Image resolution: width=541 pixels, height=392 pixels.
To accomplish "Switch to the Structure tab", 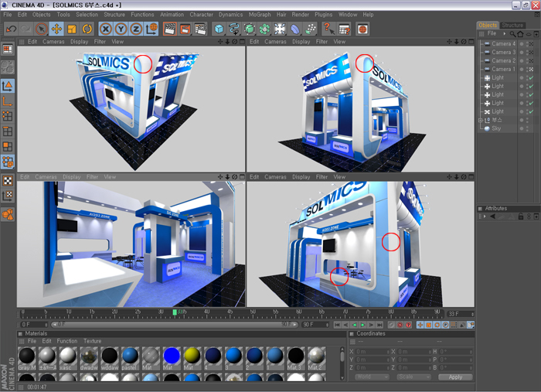I will [x=512, y=25].
